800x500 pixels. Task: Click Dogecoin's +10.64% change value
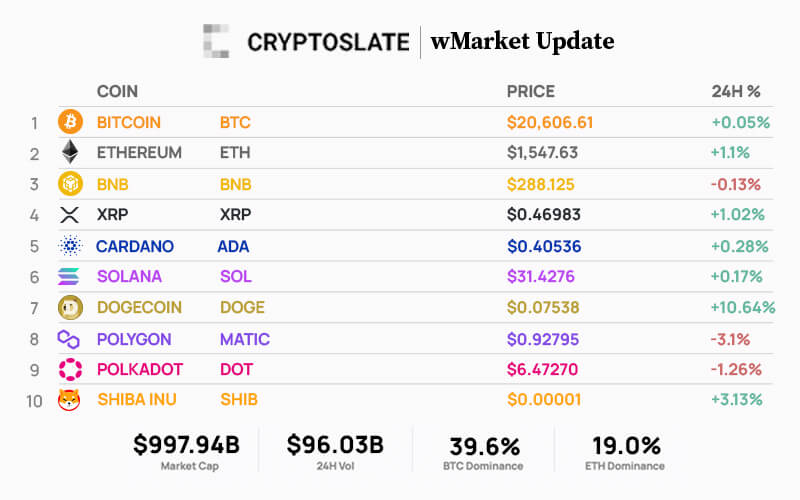coord(743,308)
